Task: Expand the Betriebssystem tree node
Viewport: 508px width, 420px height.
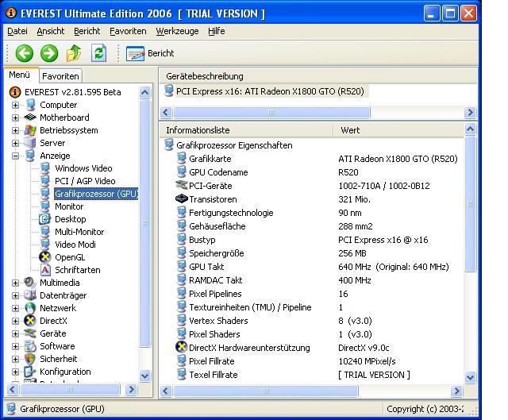Action: pyautogui.click(x=15, y=130)
